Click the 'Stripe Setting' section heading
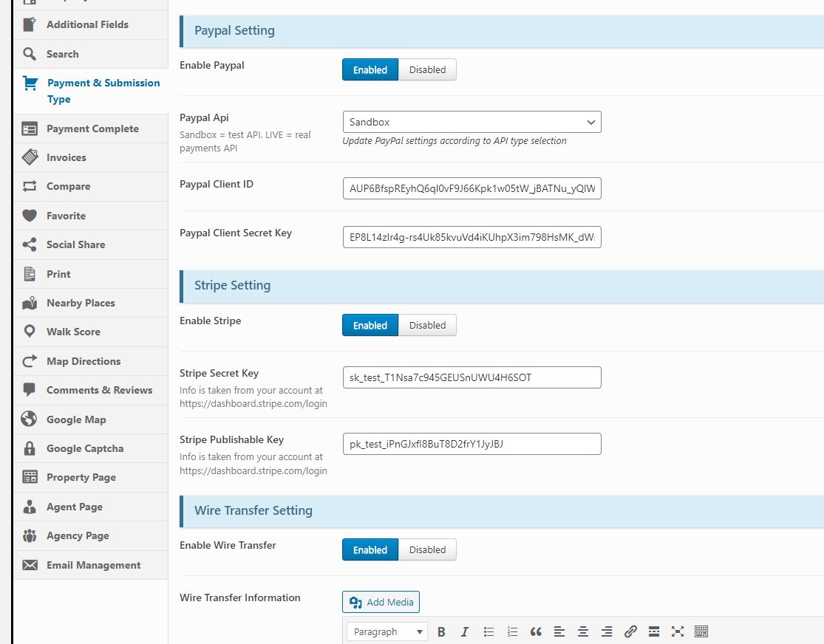Image resolution: width=824 pixels, height=644 pixels. pos(232,285)
